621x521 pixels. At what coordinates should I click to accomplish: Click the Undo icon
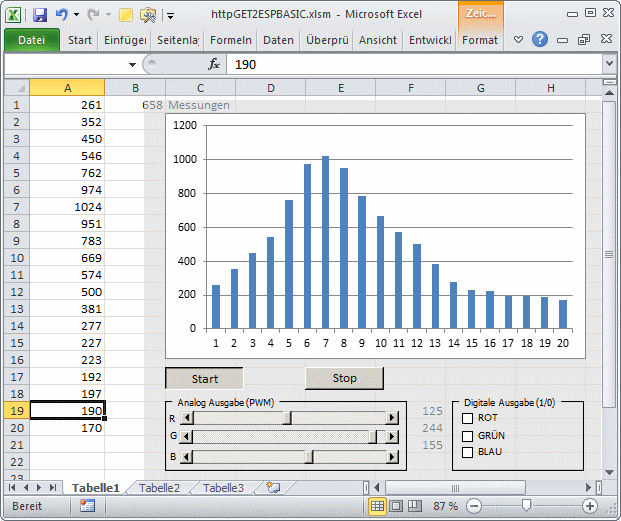[61, 15]
